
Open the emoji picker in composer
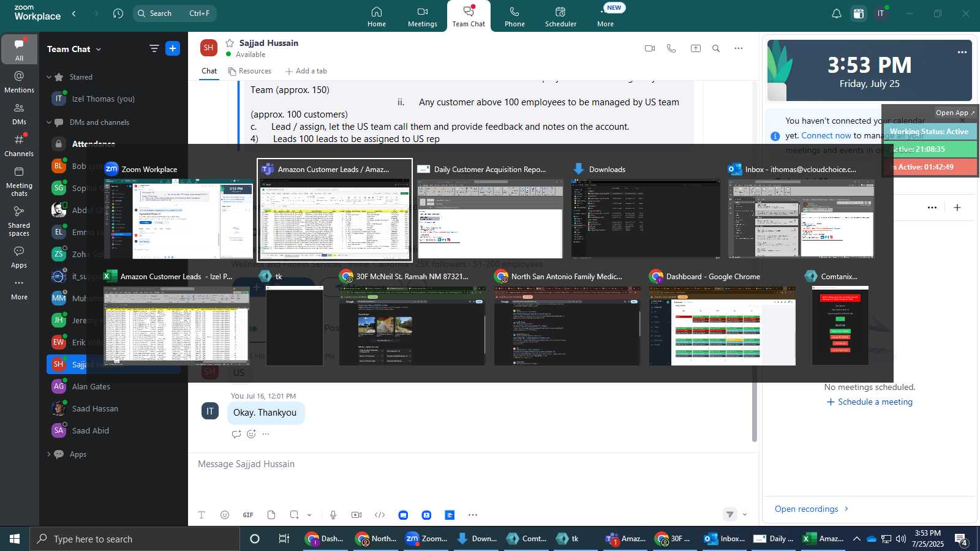[x=225, y=515]
